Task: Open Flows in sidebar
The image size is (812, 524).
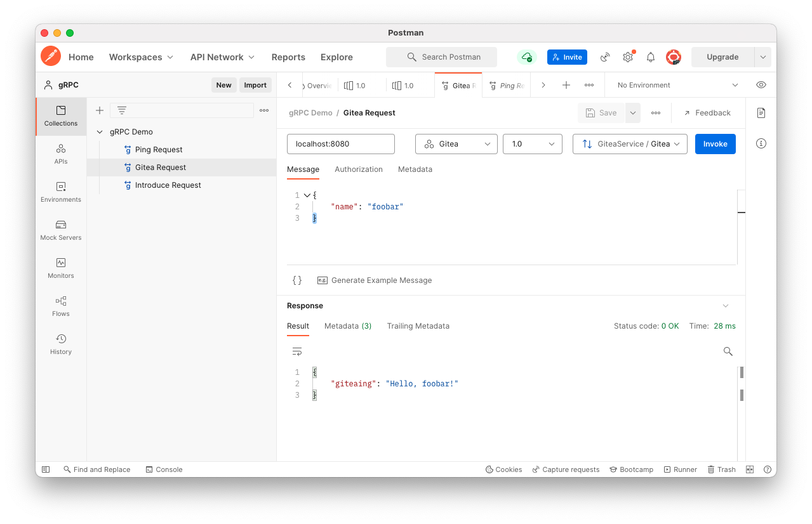Action: (x=61, y=306)
